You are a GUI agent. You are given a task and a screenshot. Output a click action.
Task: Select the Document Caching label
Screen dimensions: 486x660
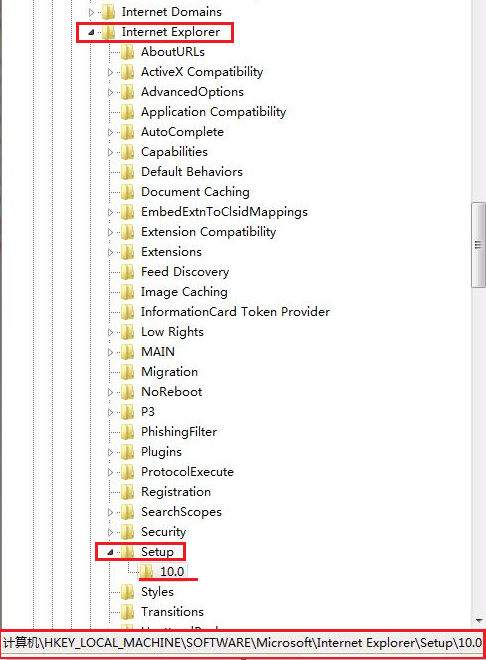(x=195, y=192)
